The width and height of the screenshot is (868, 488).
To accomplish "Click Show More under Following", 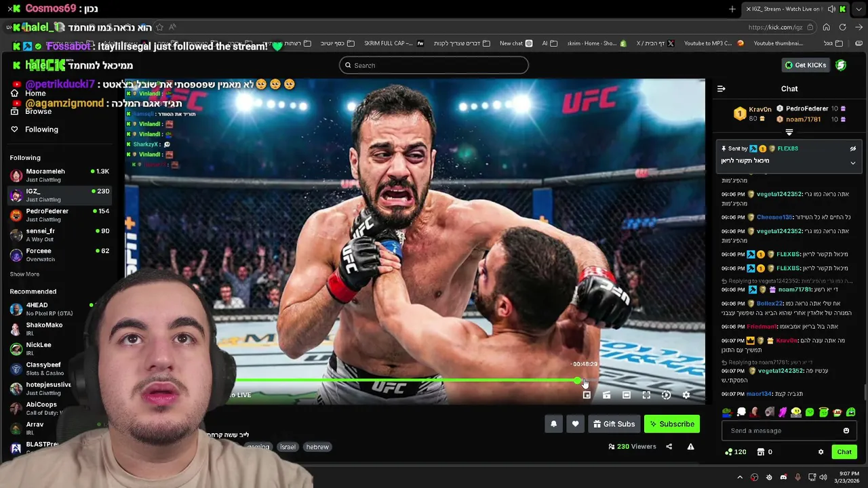I will pos(24,274).
